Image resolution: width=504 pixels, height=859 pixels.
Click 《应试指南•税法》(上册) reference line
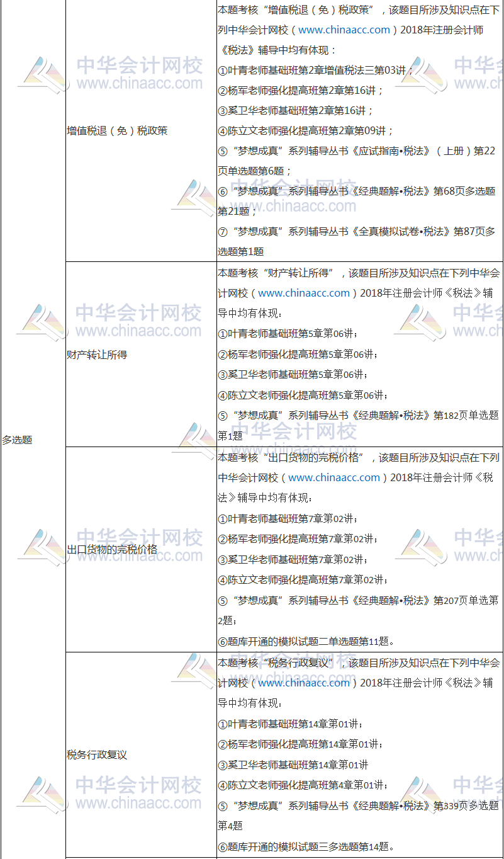357,151
